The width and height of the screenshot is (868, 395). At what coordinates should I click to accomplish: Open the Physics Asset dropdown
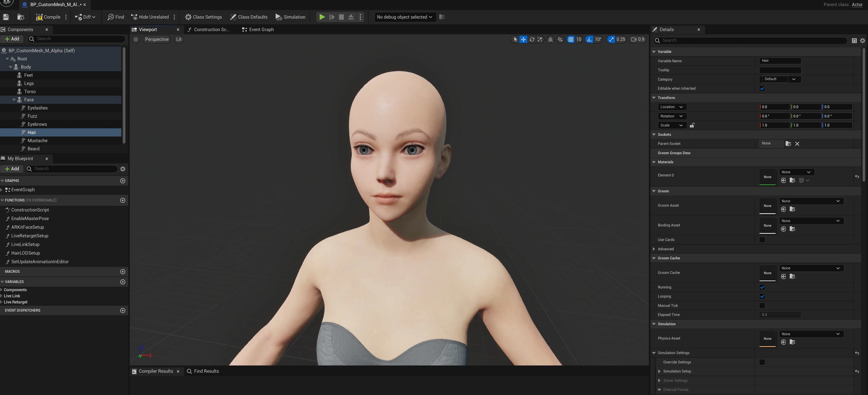pyautogui.click(x=811, y=334)
